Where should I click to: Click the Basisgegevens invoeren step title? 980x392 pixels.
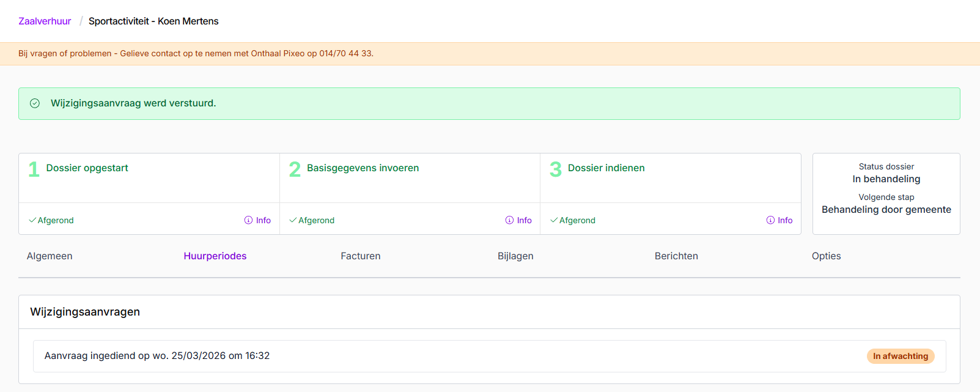pyautogui.click(x=363, y=168)
